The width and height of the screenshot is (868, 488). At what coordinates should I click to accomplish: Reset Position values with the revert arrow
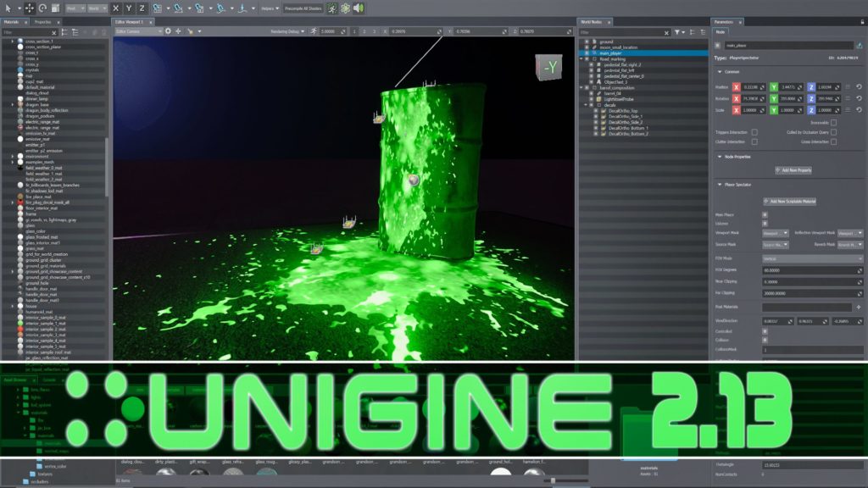point(860,87)
